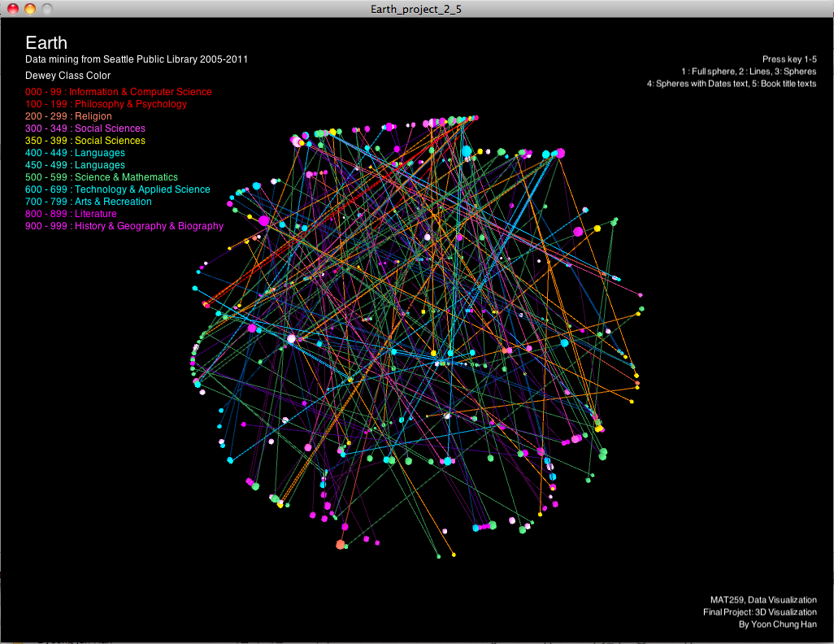Click the 700 - 799 Arts & Recreation entry

click(x=89, y=202)
